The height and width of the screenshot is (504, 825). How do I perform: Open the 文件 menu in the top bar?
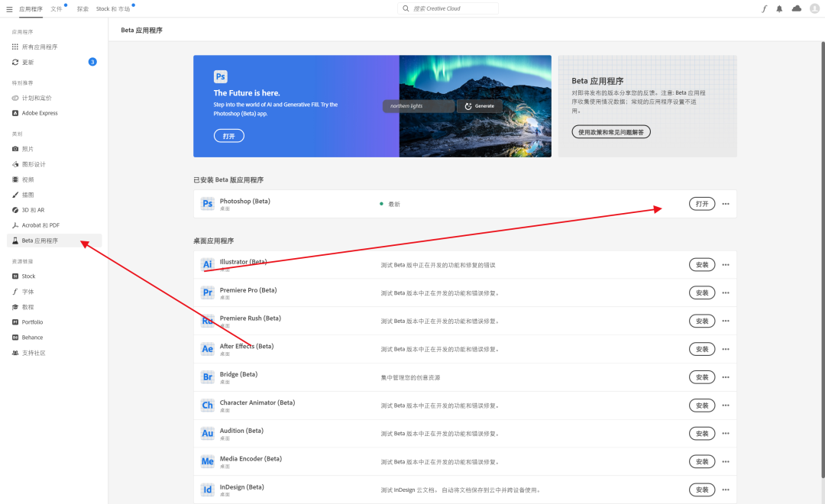(57, 8)
